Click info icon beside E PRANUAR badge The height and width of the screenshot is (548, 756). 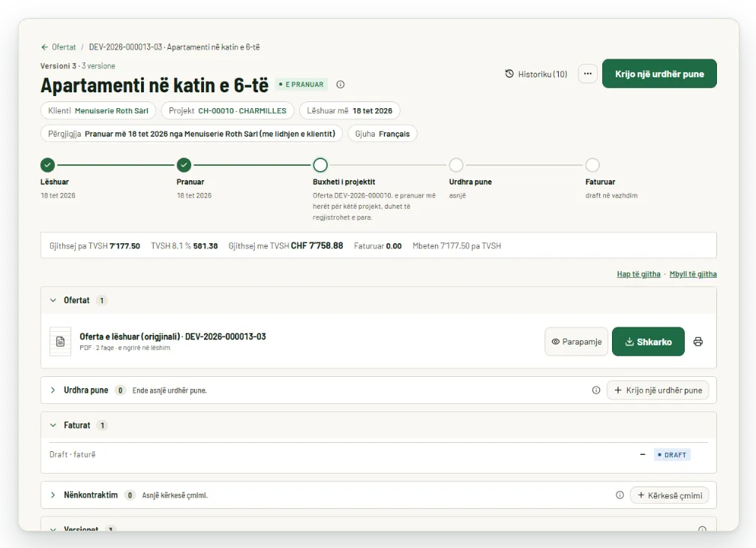click(x=340, y=84)
